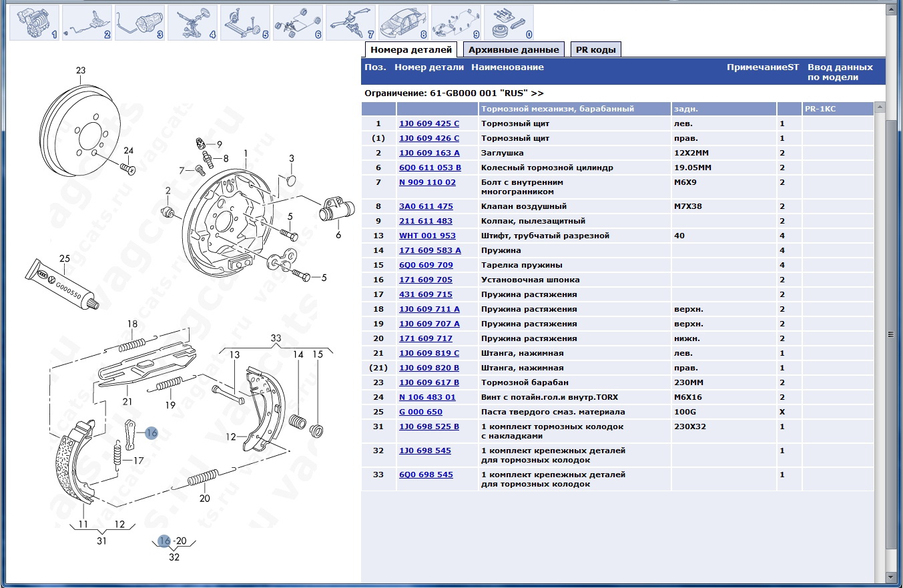Open accessories group icon 0

coord(509,23)
